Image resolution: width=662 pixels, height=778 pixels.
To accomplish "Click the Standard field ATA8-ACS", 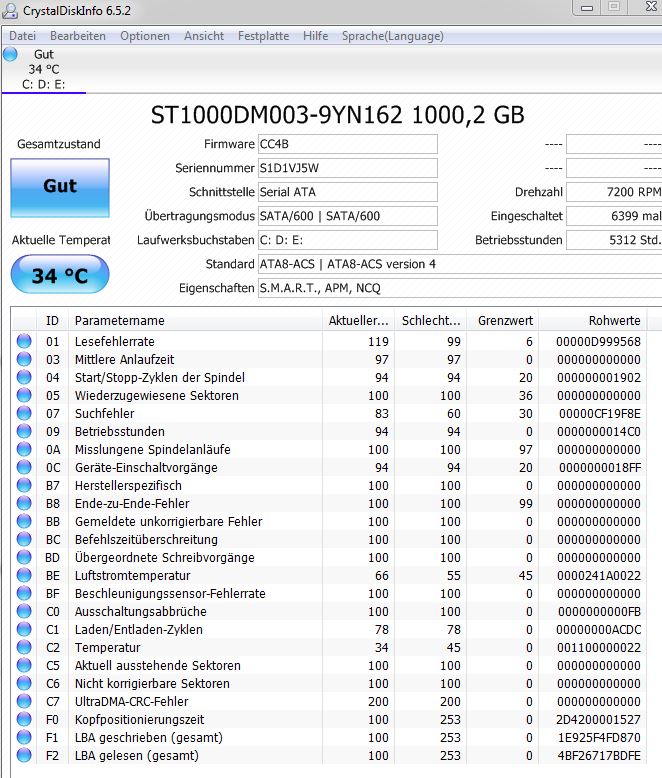I will (x=460, y=264).
